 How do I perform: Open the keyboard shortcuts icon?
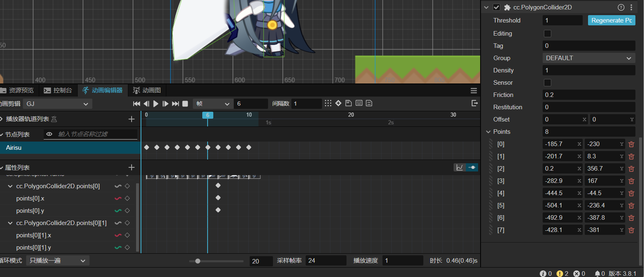click(359, 103)
